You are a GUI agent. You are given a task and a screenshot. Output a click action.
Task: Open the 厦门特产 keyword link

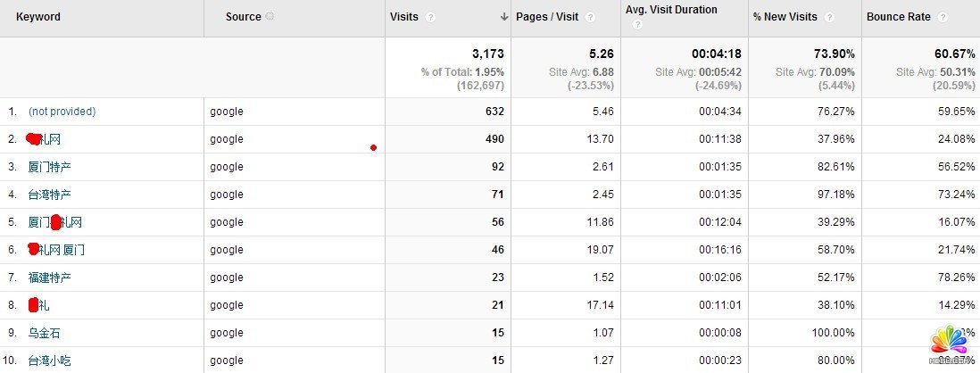click(49, 167)
